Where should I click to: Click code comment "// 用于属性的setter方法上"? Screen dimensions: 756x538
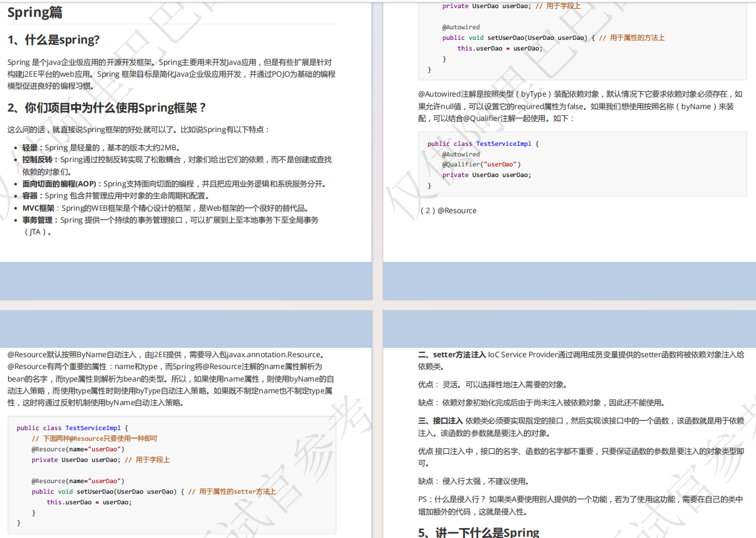232,491
